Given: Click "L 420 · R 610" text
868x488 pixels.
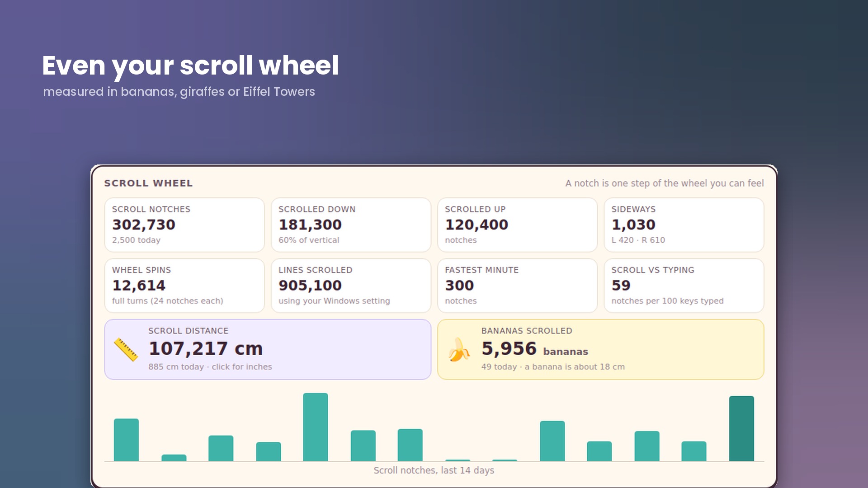Looking at the screenshot, I should [638, 240].
